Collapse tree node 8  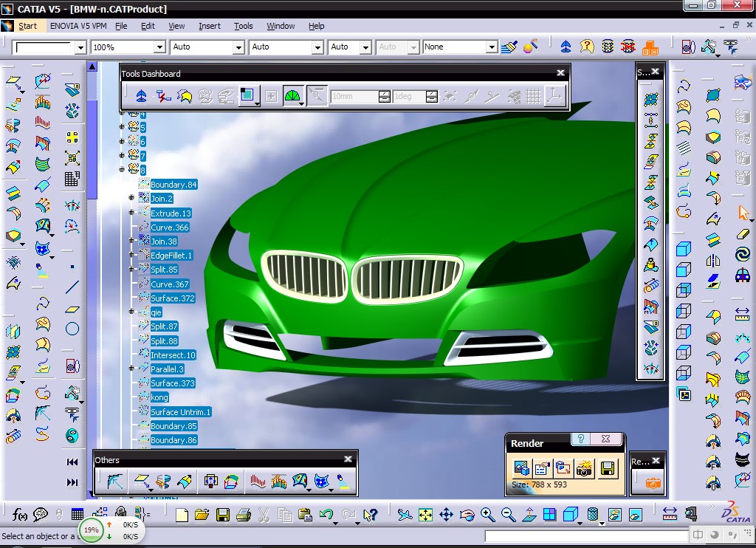pos(122,169)
